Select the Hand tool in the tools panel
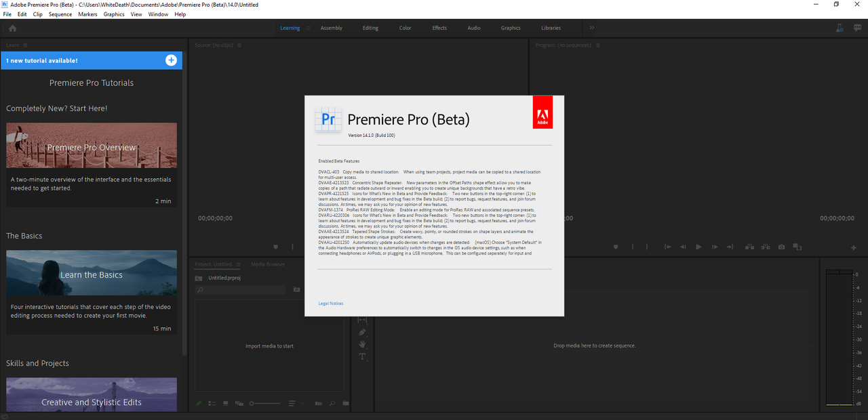The width and height of the screenshot is (868, 420). tap(361, 344)
